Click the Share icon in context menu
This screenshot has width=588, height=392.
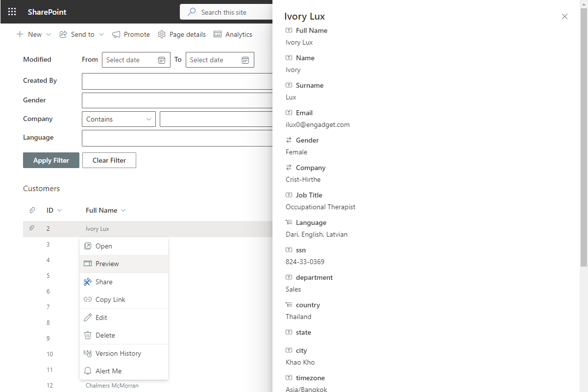(88, 282)
